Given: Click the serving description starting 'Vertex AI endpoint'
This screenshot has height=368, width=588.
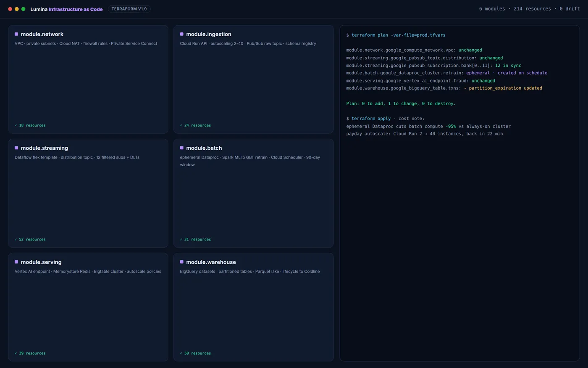Looking at the screenshot, I should click(x=88, y=271).
